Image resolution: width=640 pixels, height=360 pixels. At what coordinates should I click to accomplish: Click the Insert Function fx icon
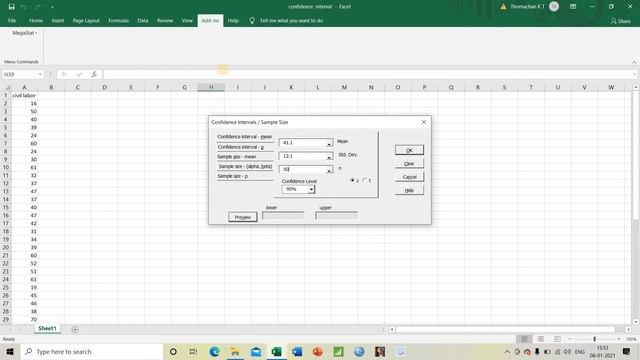94,74
